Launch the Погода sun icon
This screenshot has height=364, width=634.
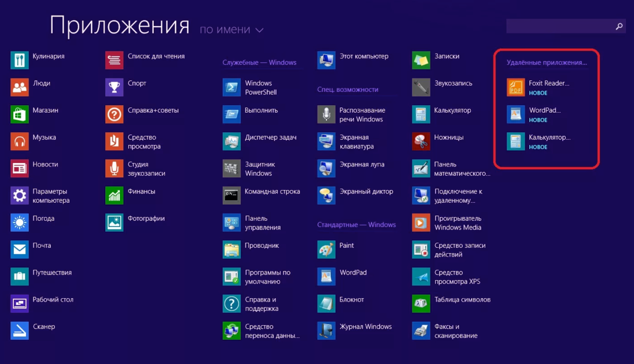click(20, 222)
